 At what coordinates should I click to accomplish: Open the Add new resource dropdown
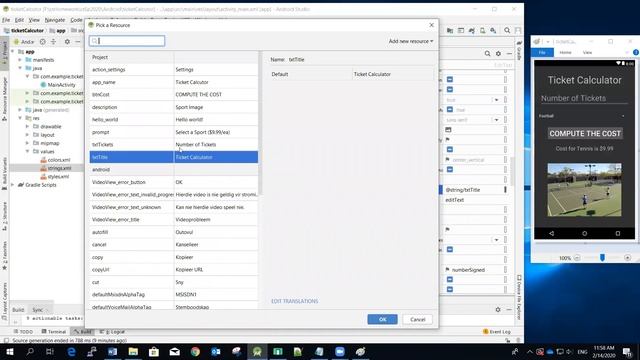tap(411, 41)
